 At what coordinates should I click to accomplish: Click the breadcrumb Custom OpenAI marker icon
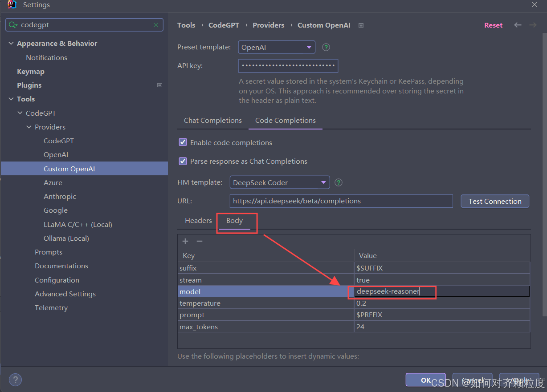(361, 25)
